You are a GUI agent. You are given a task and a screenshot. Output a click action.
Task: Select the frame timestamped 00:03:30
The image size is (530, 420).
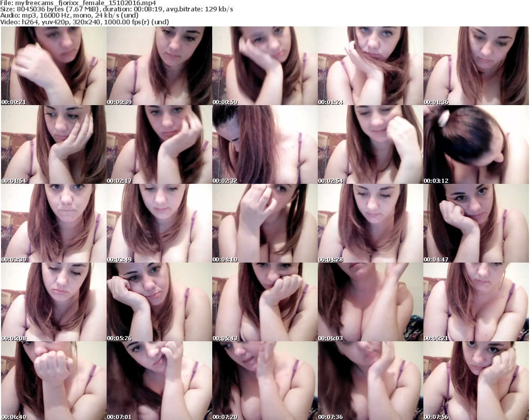53,223
